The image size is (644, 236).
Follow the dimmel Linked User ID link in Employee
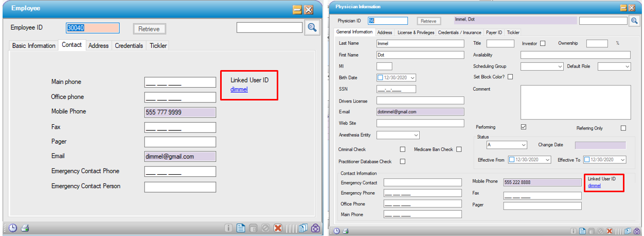(239, 89)
